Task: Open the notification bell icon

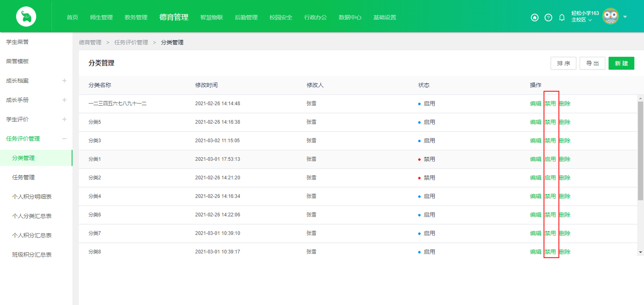Action: point(562,18)
